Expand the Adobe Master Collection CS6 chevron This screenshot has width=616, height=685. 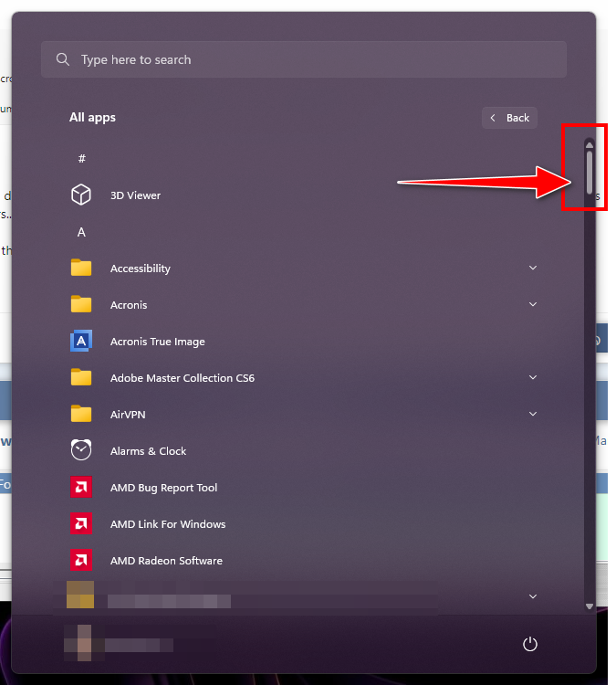[533, 377]
